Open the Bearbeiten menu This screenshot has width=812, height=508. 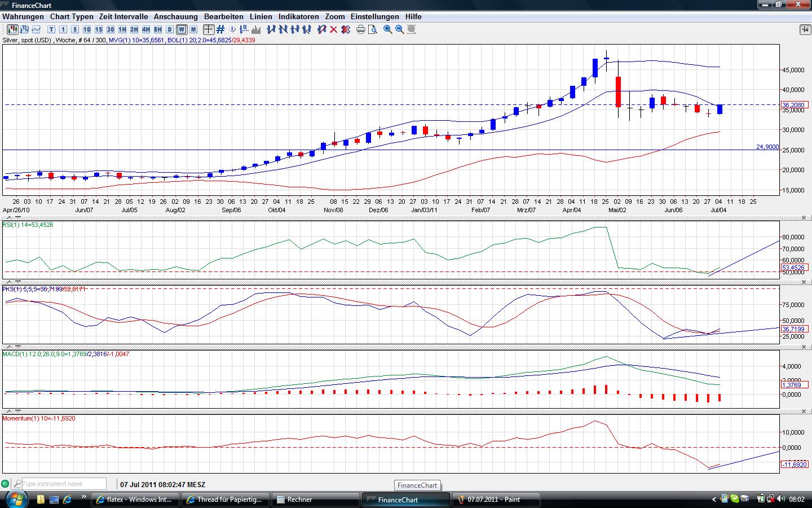224,17
